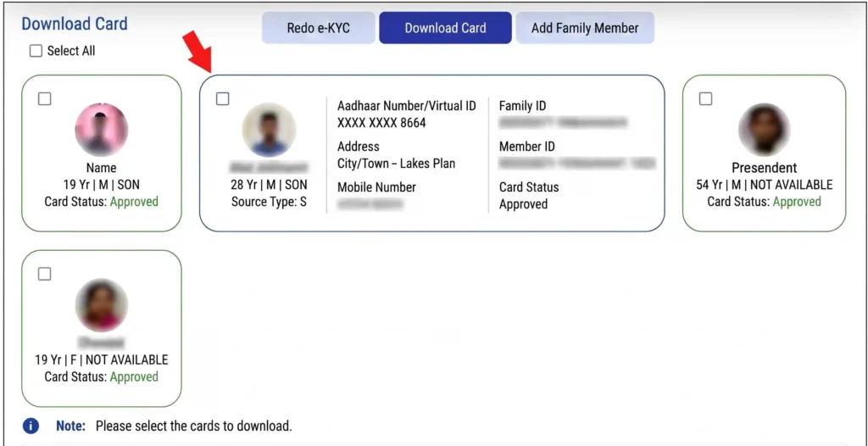Image resolution: width=868 pixels, height=446 pixels.
Task: Open the Redo e-KYC tab
Action: coord(319,28)
